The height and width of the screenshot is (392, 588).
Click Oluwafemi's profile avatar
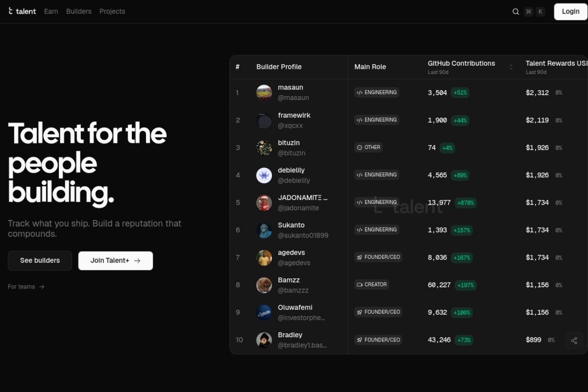coord(264,312)
